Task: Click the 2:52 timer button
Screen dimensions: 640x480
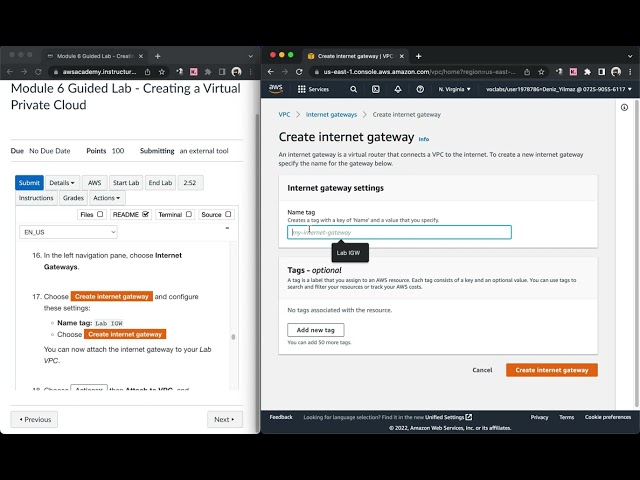Action: pyautogui.click(x=190, y=183)
